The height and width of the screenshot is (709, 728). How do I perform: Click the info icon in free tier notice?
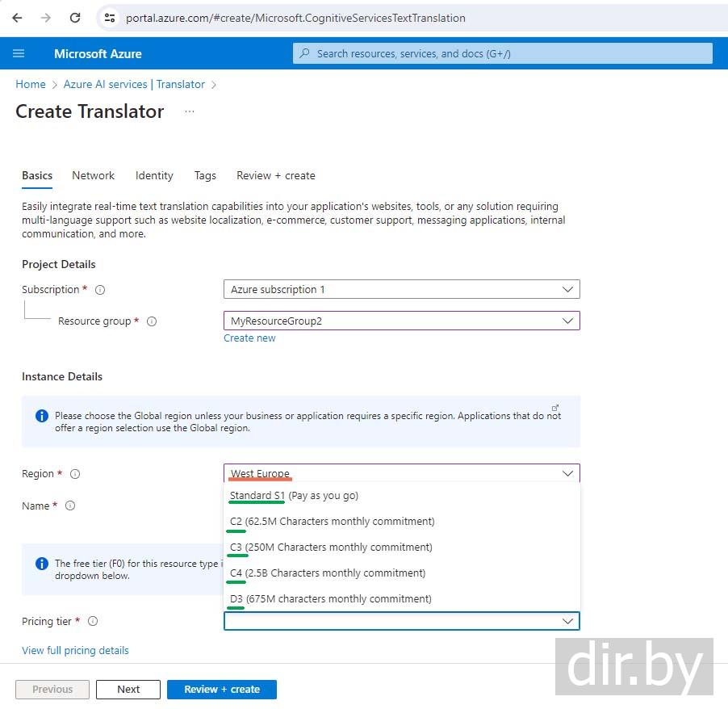coord(42,564)
